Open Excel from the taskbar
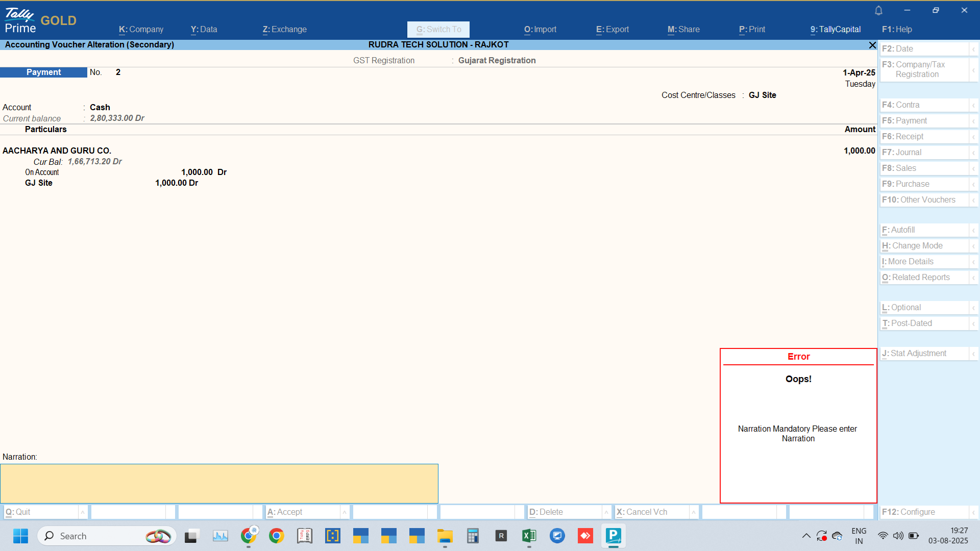This screenshot has height=551, width=980. coord(529,536)
